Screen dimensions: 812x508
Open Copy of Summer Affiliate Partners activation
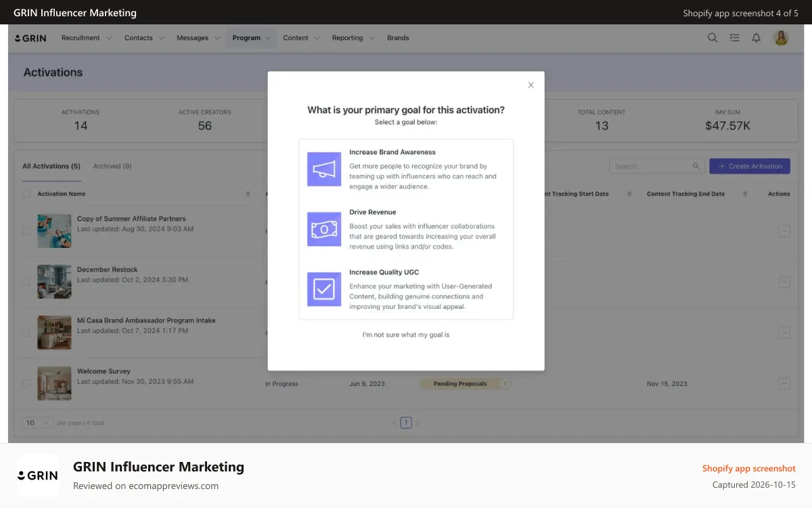131,219
